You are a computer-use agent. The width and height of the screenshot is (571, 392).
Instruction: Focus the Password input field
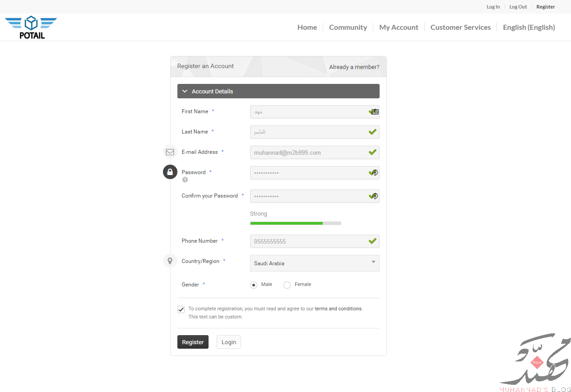(315, 173)
